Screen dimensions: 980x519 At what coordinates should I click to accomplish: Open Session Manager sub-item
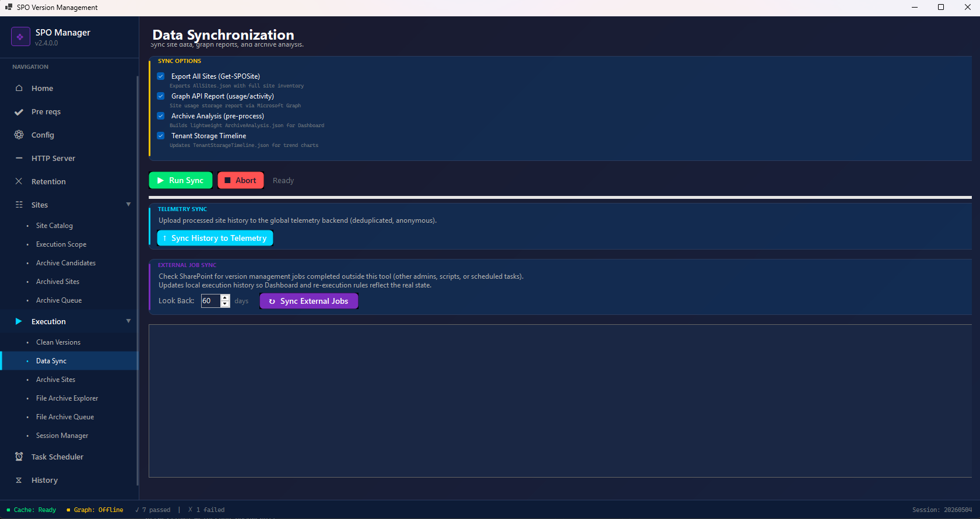pos(69,436)
